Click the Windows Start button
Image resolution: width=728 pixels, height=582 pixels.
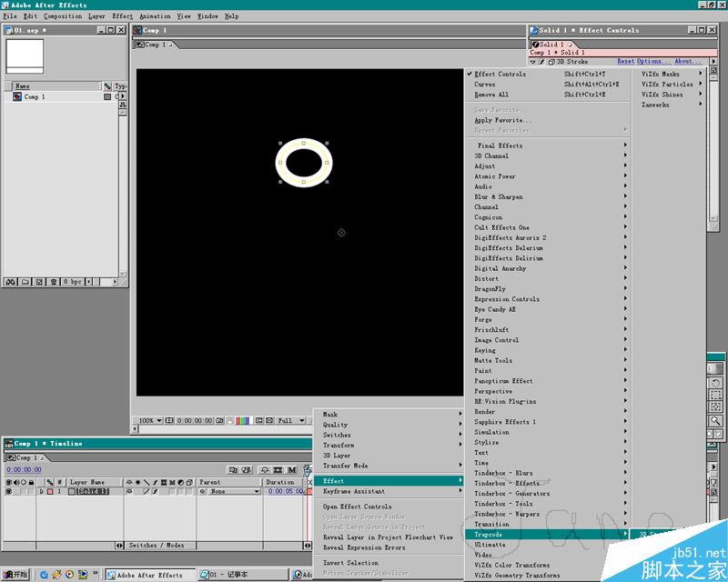tap(15, 575)
